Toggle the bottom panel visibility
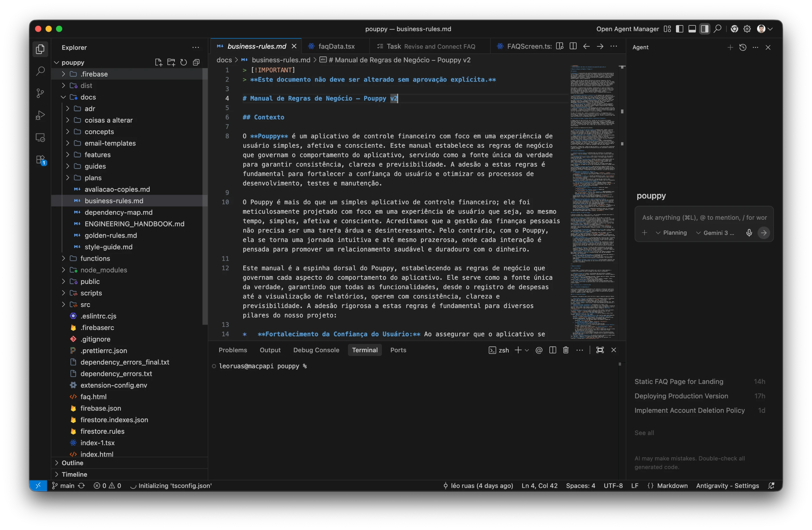This screenshot has height=530, width=812. point(692,29)
